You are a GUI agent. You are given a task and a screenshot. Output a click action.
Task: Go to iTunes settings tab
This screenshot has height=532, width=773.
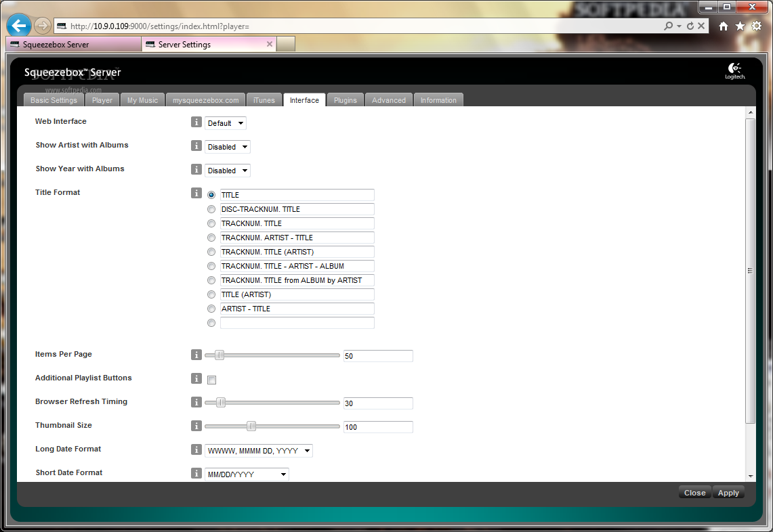pos(264,100)
